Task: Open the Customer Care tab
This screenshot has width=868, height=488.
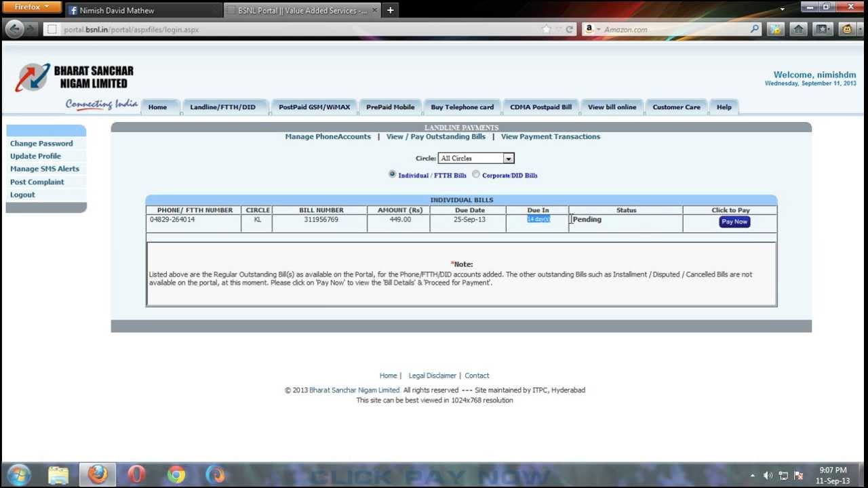Action: (677, 107)
